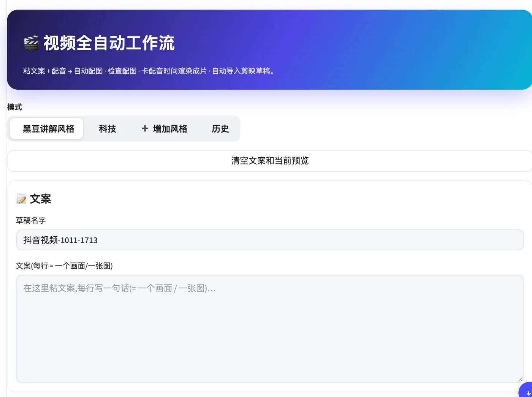Focus the 草稿名字 input field
Screen dimensions: 532x397
270,240
